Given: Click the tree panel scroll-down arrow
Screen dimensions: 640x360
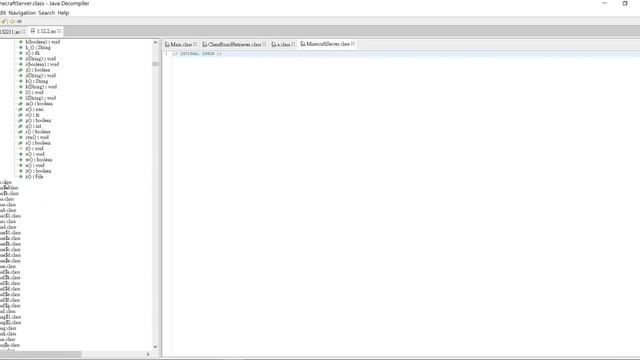Looking at the screenshot, I should click(155, 347).
